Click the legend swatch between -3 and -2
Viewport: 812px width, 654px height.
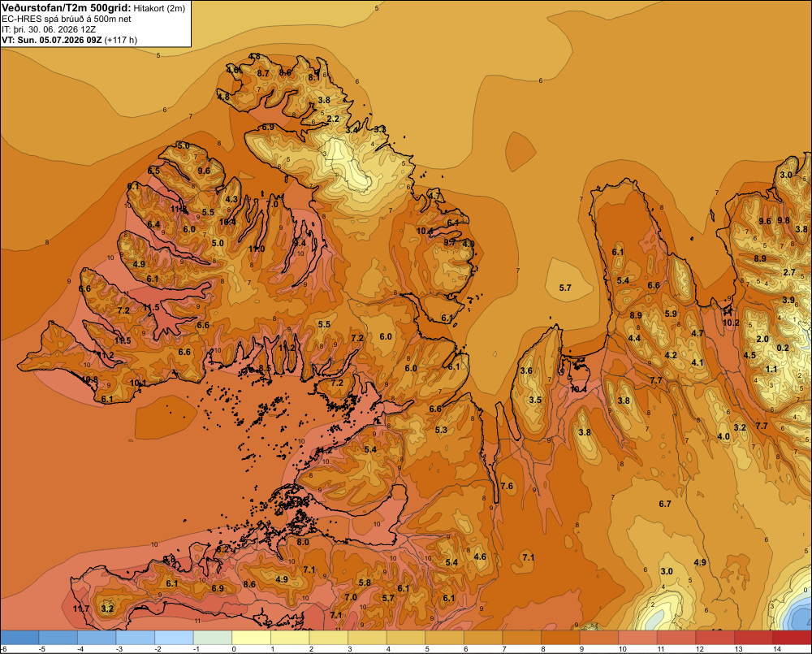[x=135, y=638]
